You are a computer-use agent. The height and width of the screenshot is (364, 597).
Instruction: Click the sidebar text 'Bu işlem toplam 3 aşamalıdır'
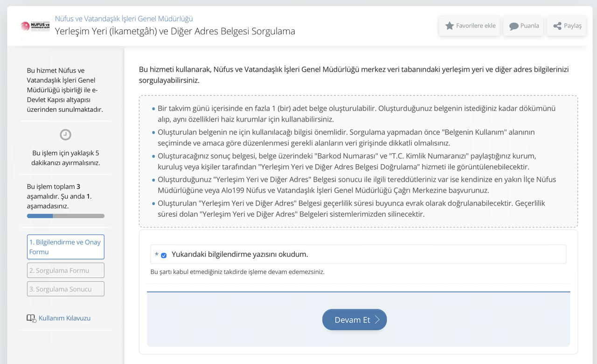tap(60, 196)
